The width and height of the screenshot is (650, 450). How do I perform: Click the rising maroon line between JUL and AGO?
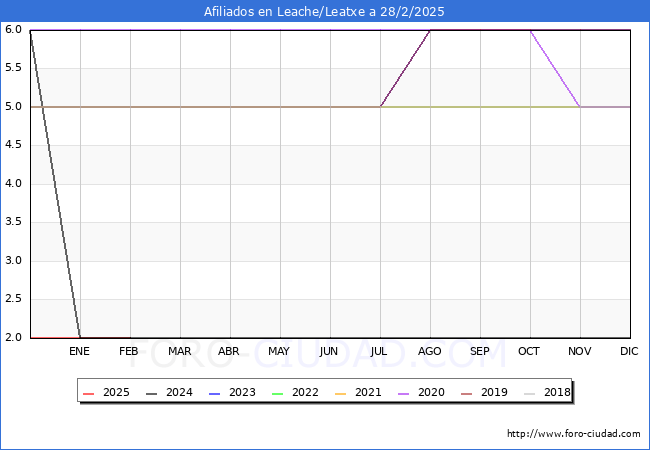tap(405, 68)
